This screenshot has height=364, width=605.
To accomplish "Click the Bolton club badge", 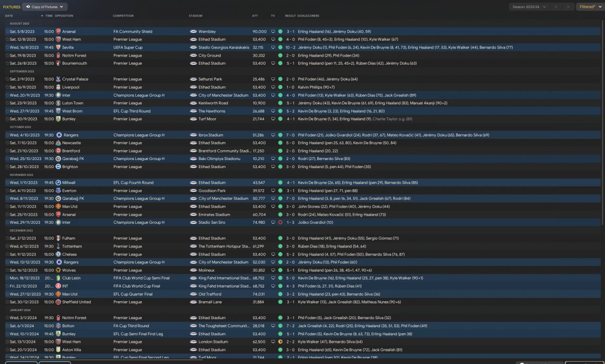I will tap(58, 326).
